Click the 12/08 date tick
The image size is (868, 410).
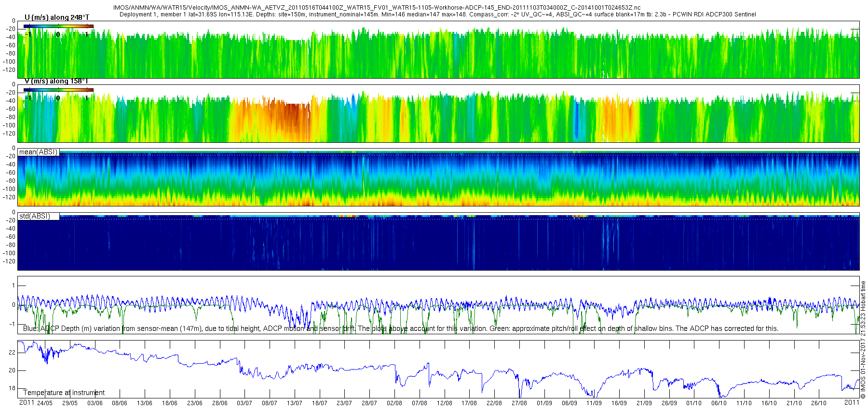445,403
